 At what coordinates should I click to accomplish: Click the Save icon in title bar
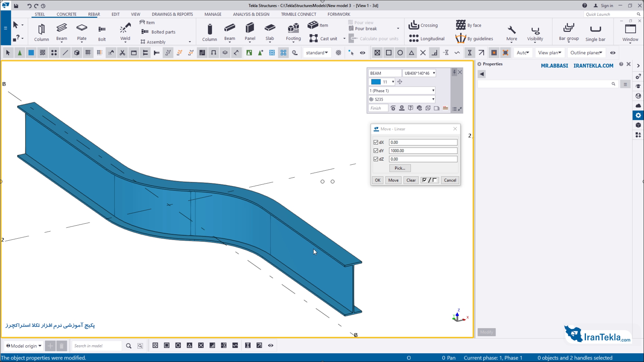(16, 6)
